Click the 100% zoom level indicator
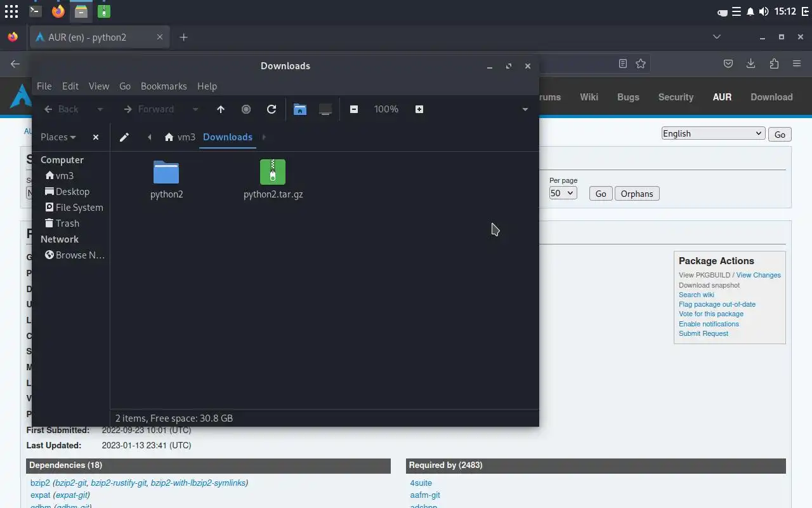 [386, 109]
